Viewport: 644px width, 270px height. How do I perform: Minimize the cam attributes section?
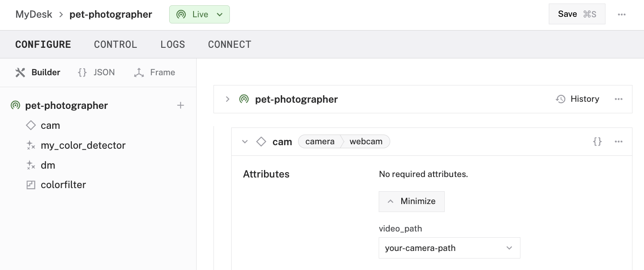point(411,201)
